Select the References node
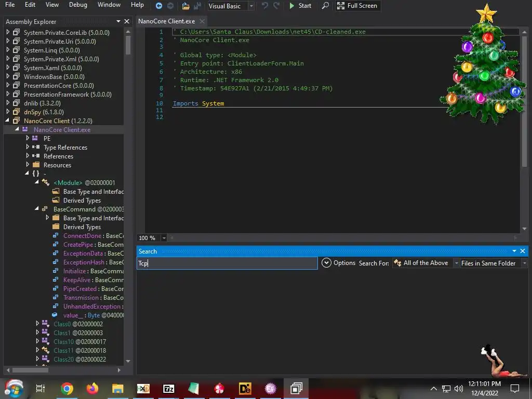Screen dimensions: 532x399 coord(58,156)
